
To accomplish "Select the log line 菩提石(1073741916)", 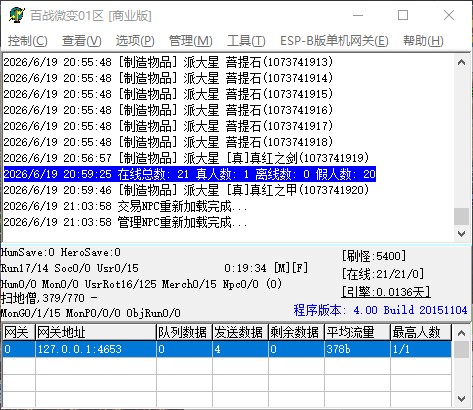I will (168, 110).
